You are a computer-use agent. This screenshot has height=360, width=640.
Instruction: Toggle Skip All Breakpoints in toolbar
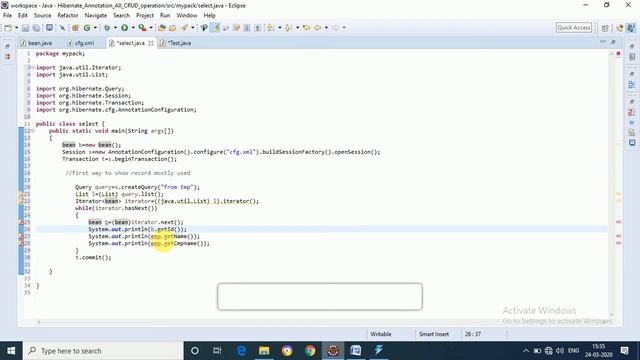click(62, 28)
